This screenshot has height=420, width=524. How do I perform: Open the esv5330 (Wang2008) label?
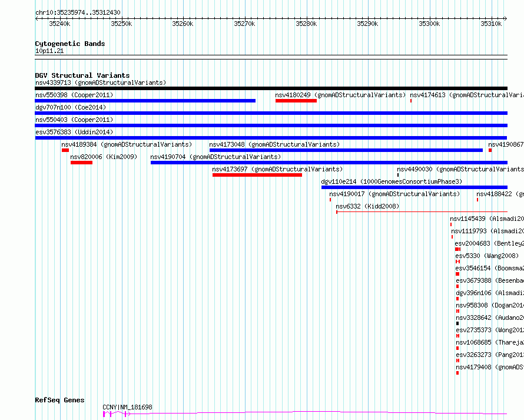(487, 256)
